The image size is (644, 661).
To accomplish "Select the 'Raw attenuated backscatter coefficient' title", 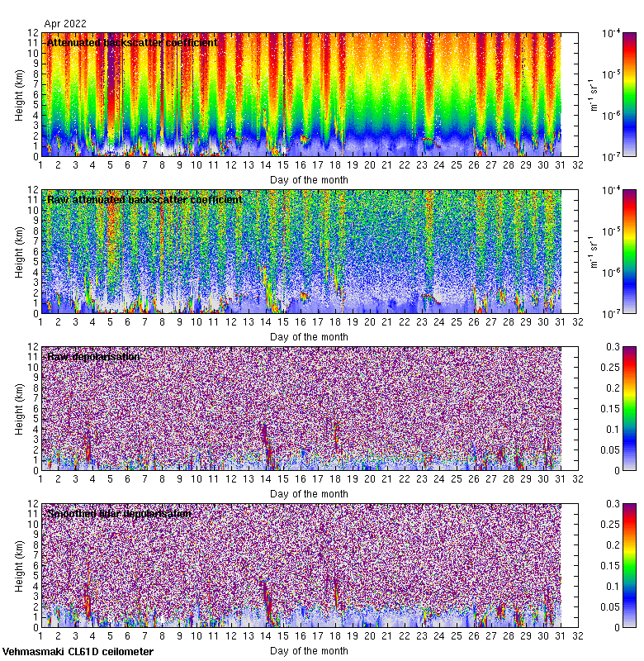I will [x=144, y=199].
